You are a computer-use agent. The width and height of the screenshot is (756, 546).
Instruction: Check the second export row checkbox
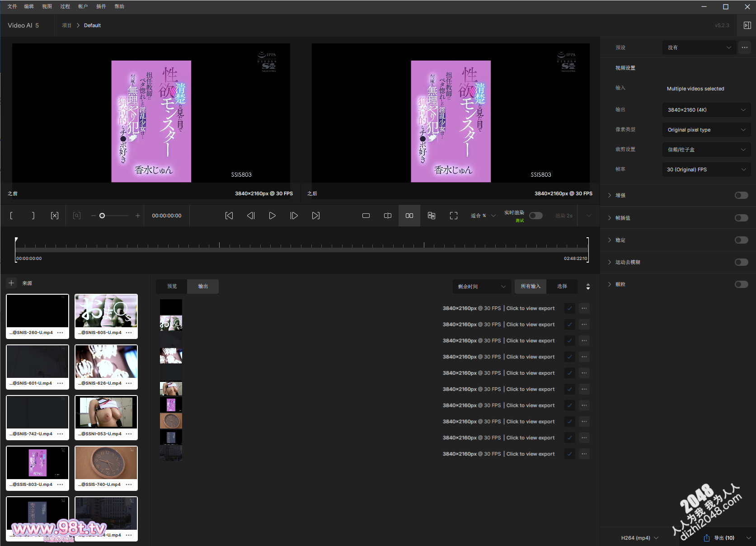click(x=570, y=325)
